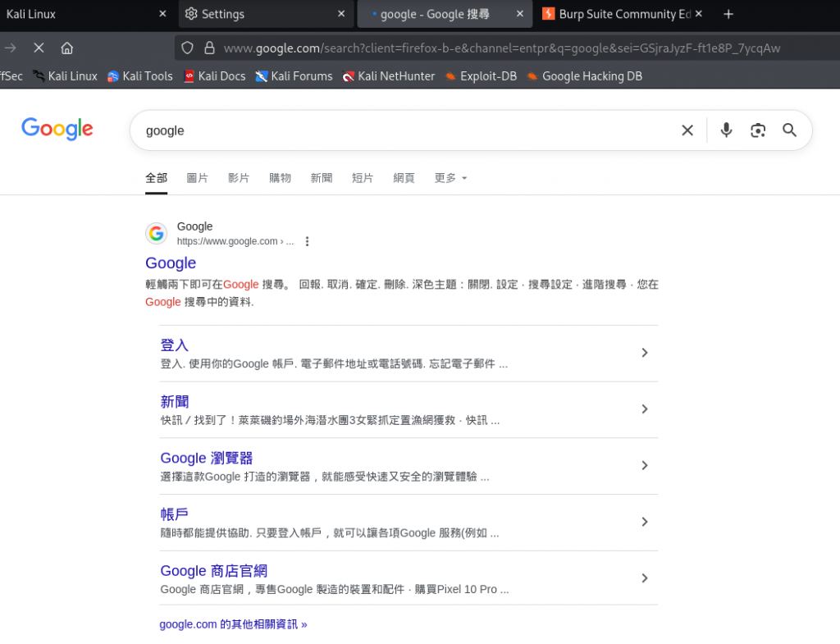Expand the 新聞 sitelink chevron
840x644 pixels.
pyautogui.click(x=645, y=409)
